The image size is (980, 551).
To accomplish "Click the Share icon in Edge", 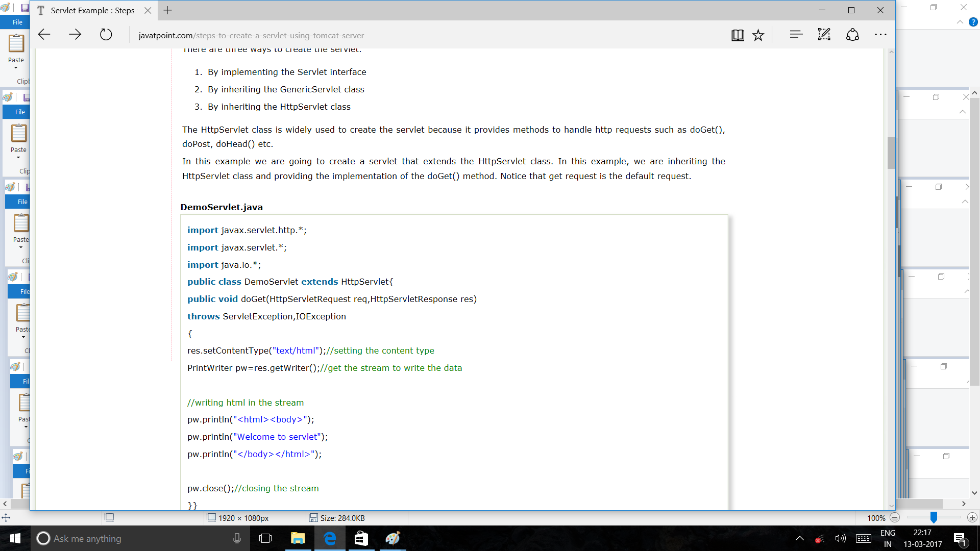I will coord(852,35).
